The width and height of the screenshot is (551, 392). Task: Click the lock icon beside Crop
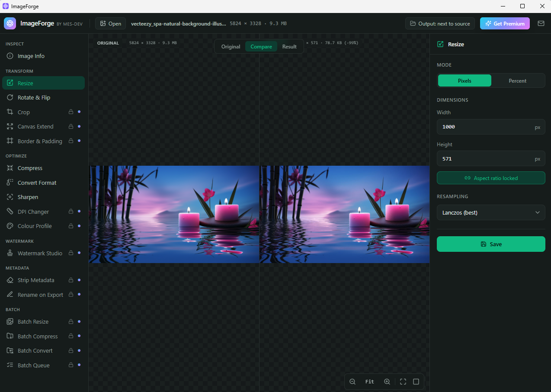click(71, 112)
